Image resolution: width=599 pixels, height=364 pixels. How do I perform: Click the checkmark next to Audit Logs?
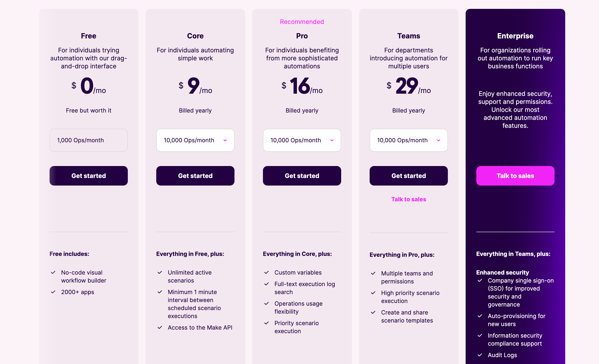coord(480,355)
